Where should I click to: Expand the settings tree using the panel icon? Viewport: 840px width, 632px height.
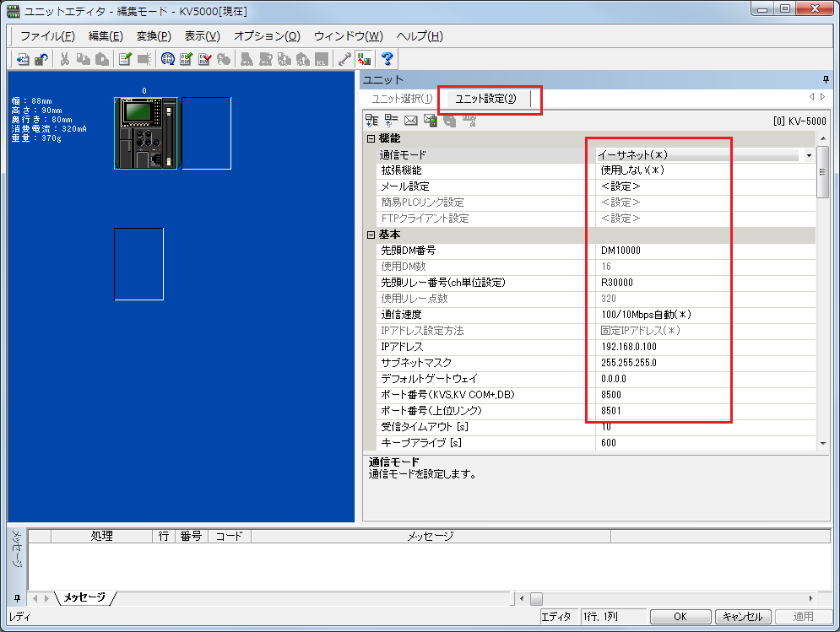pos(389,121)
